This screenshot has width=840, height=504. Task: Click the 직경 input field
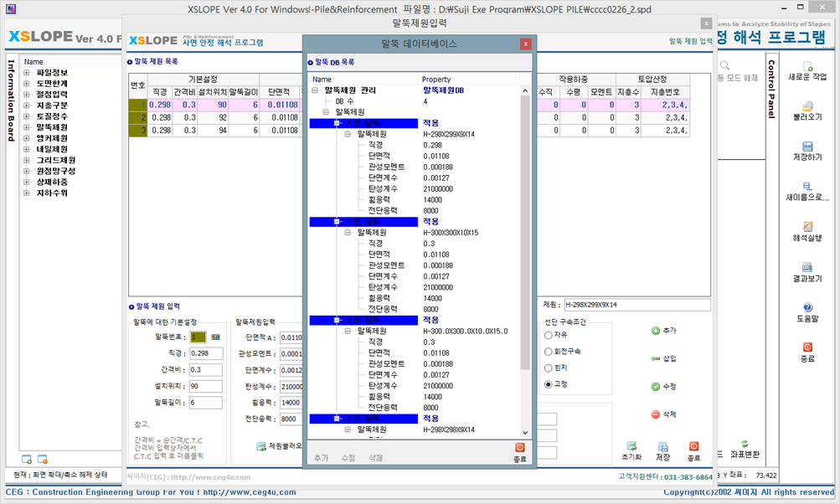[x=206, y=353]
